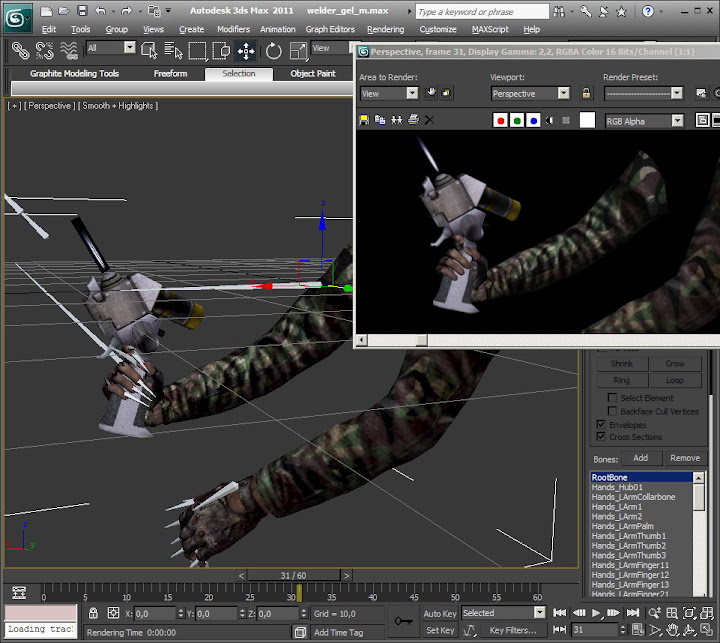Check the Select Element checkbox

pos(612,397)
